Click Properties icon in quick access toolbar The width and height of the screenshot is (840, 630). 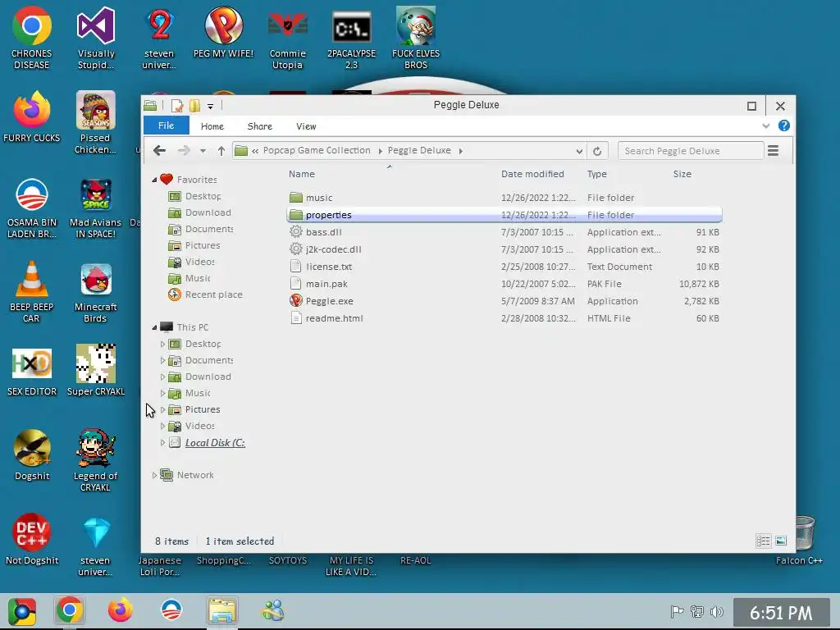pyautogui.click(x=177, y=106)
